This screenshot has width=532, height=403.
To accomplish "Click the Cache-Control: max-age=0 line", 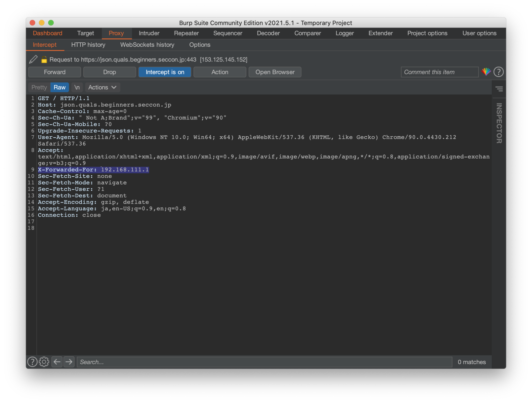I will tap(82, 112).
